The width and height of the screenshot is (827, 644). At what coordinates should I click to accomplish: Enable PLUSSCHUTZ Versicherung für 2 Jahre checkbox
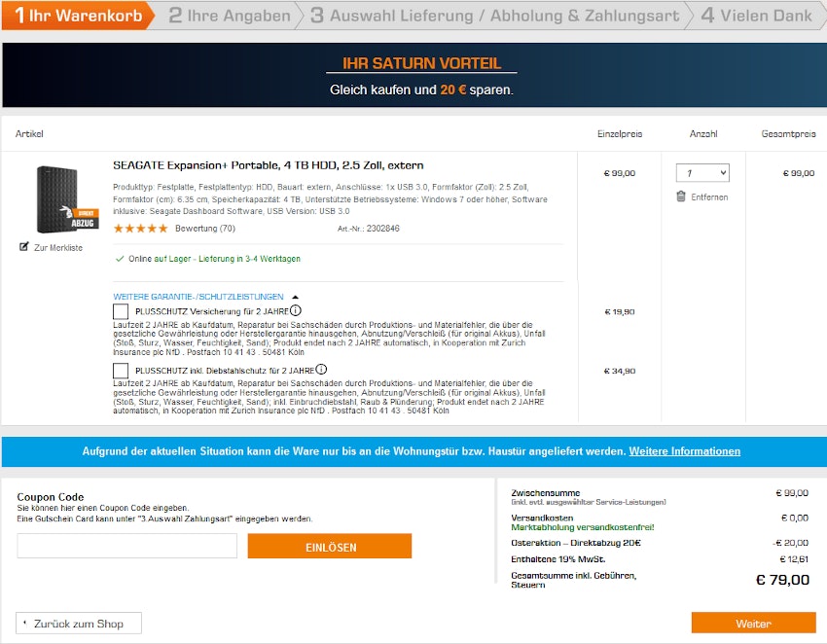tap(121, 311)
